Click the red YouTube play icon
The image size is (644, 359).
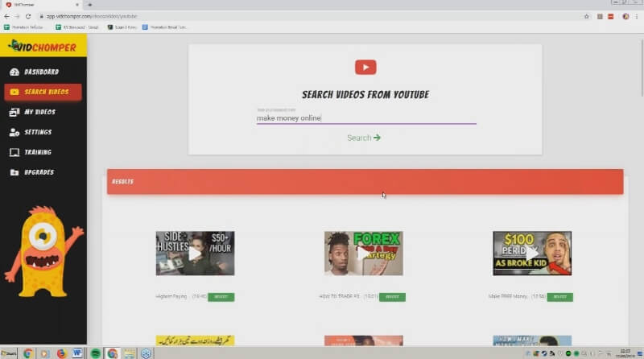[x=365, y=68]
